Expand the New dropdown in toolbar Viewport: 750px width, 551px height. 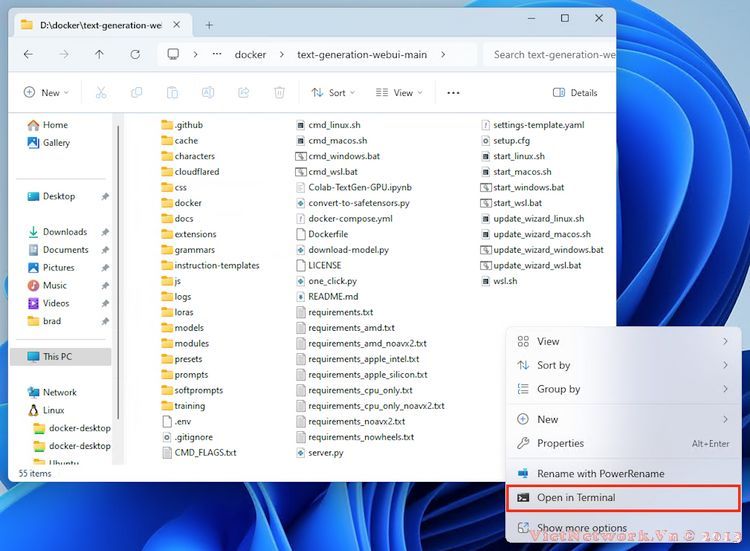(x=46, y=93)
